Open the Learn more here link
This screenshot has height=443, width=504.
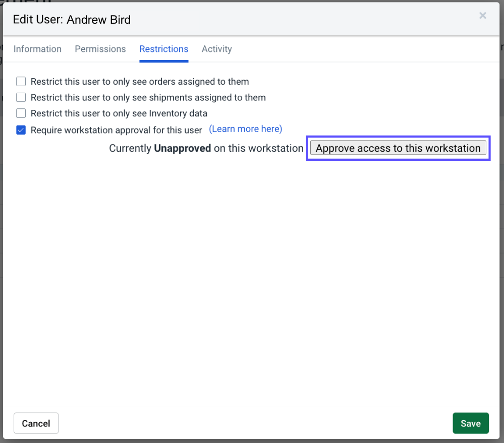coord(245,129)
